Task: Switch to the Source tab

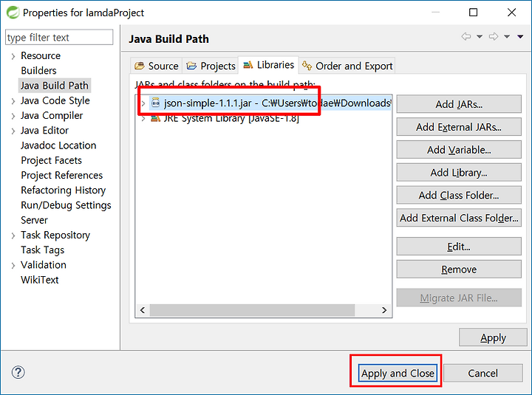Action: pyautogui.click(x=157, y=66)
